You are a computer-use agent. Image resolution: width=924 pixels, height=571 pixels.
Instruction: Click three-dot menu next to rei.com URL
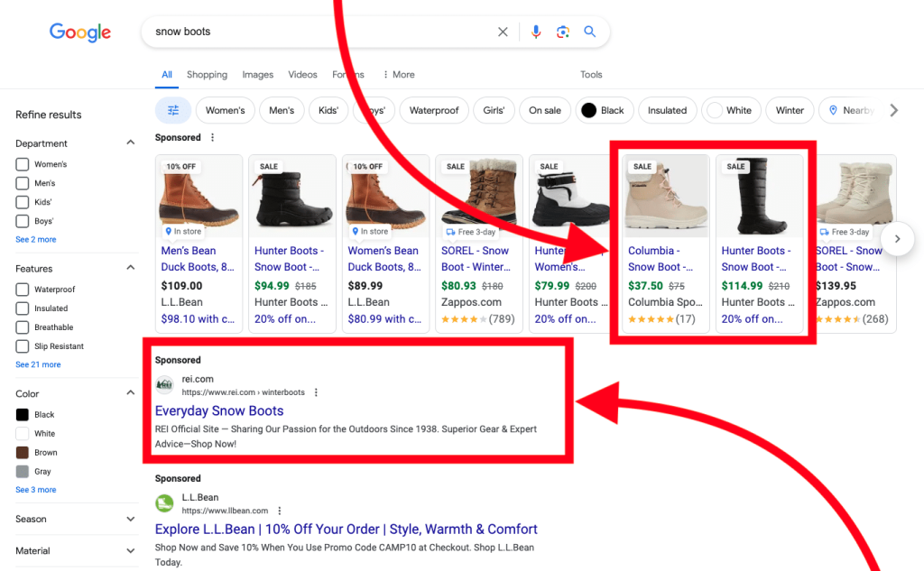tap(316, 392)
